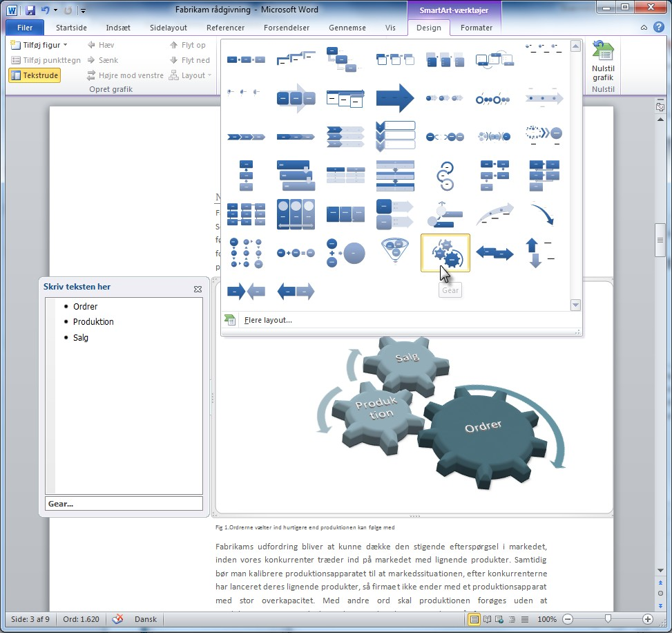Minimize the ribbon with caret icon
Image resolution: width=672 pixels, height=633 pixels.
644,28
